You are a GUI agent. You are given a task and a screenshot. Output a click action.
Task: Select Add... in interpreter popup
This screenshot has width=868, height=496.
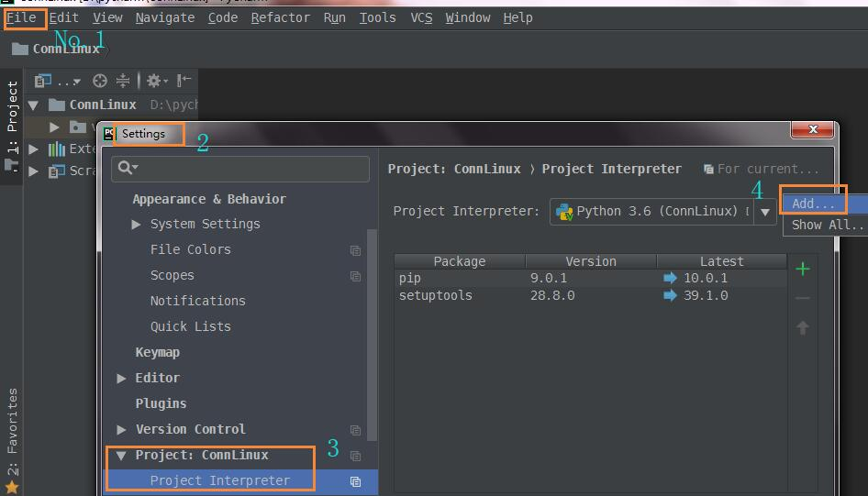click(814, 204)
